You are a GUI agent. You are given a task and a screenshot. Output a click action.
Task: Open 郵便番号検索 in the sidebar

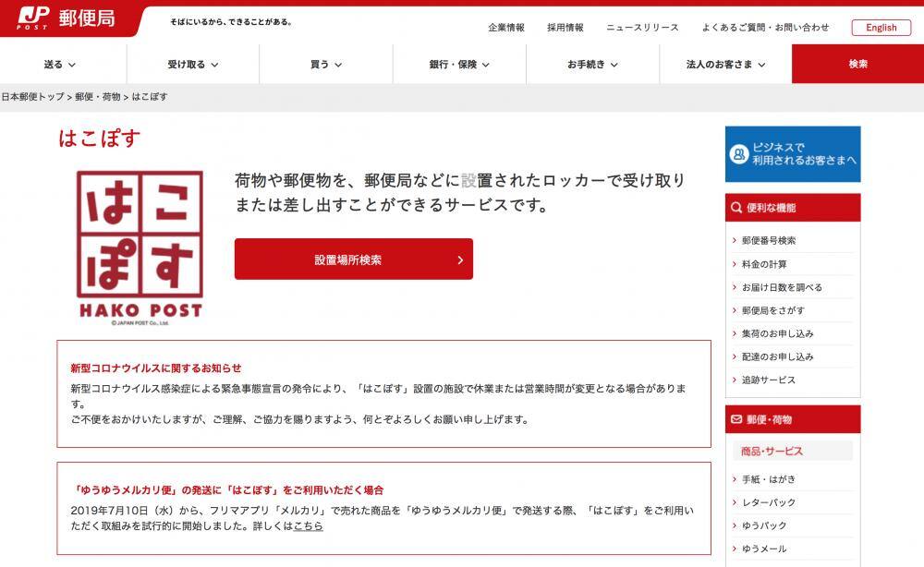pyautogui.click(x=769, y=240)
